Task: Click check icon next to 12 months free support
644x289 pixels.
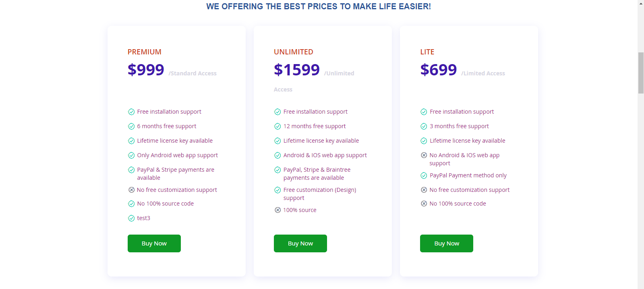Action: (277, 126)
